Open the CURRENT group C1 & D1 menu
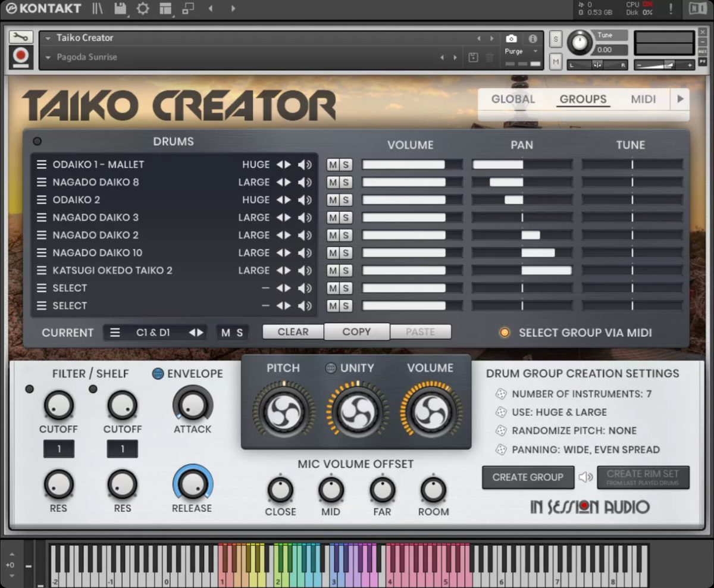This screenshot has height=588, width=714. 115,333
